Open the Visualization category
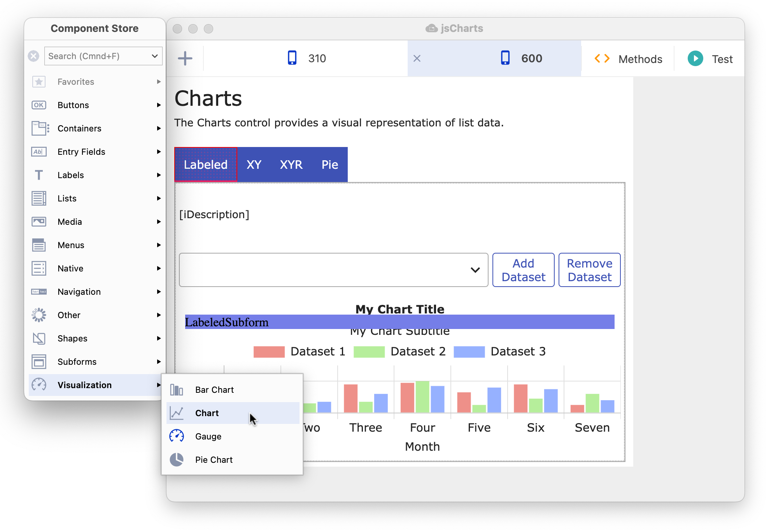The width and height of the screenshot is (769, 532). pos(95,385)
